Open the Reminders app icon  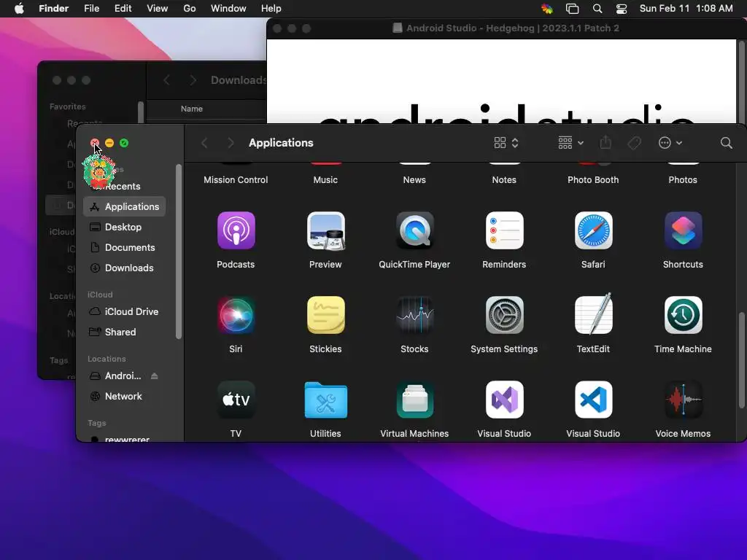505,231
